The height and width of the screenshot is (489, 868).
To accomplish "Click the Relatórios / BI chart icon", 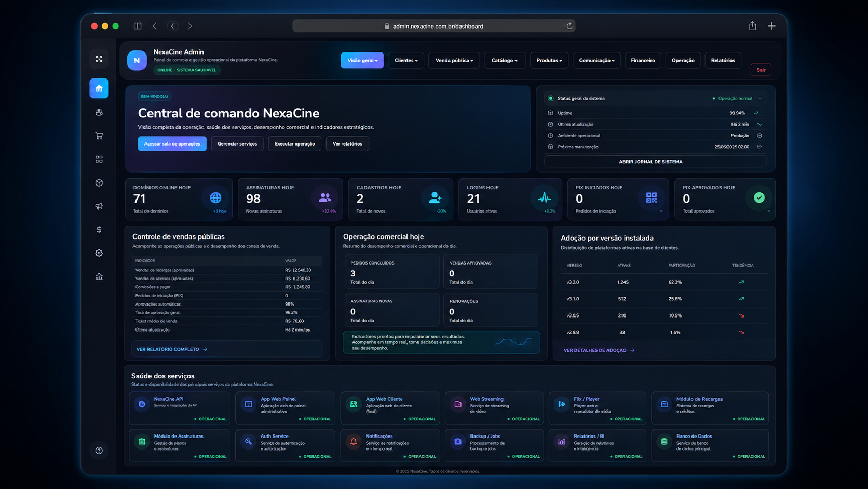I will [x=561, y=441].
